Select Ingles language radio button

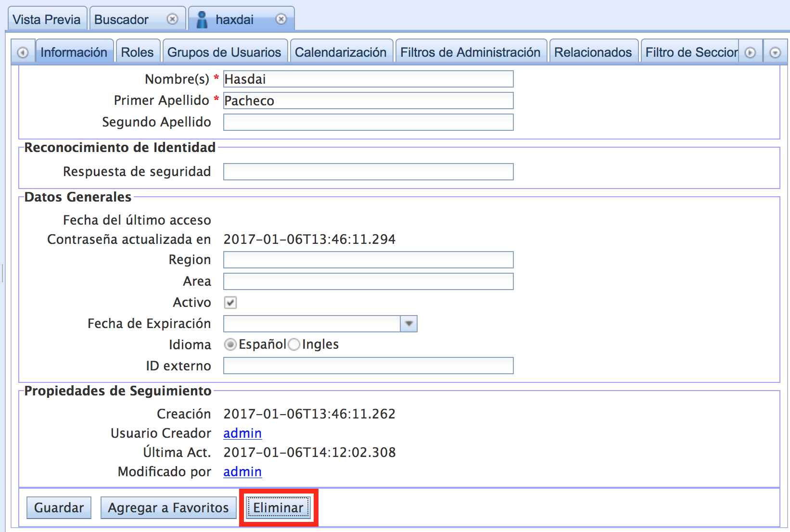point(294,344)
